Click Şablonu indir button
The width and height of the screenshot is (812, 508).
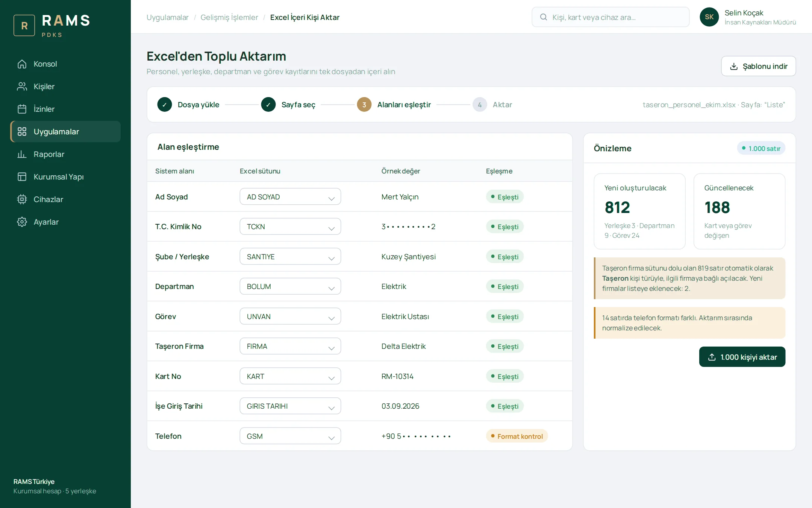758,66
